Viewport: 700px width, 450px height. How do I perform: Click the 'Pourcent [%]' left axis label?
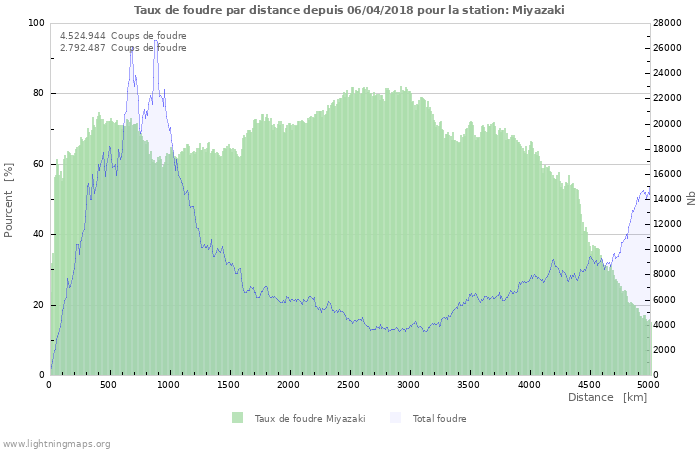[9, 199]
